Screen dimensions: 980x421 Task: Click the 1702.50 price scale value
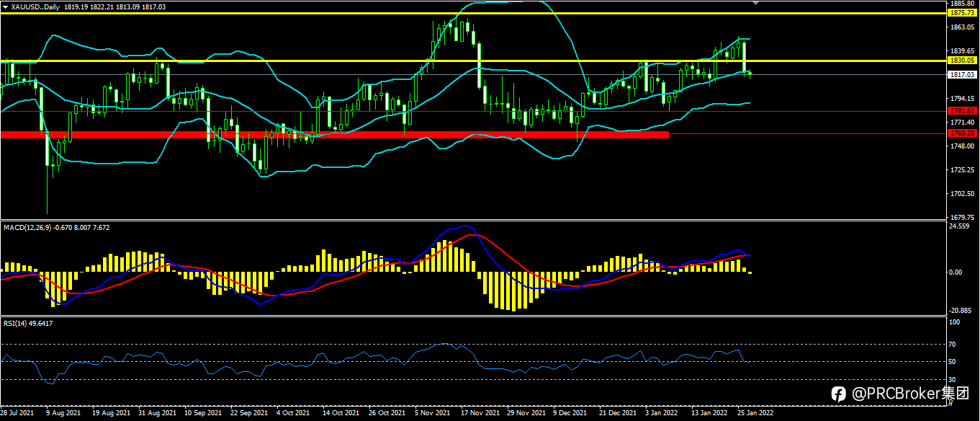click(962, 194)
